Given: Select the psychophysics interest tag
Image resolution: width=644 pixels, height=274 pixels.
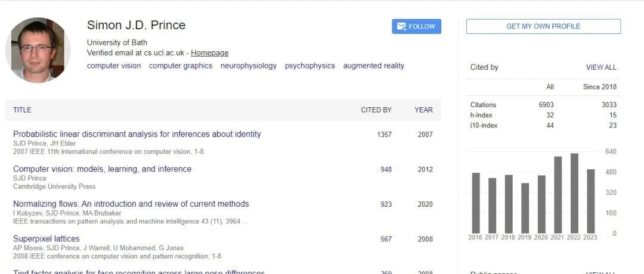Looking at the screenshot, I should [x=309, y=66].
